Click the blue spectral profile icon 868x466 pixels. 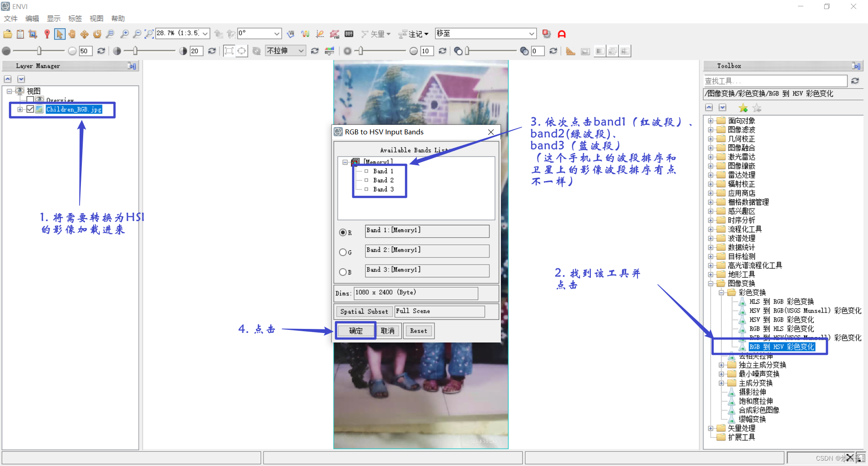[291, 34]
